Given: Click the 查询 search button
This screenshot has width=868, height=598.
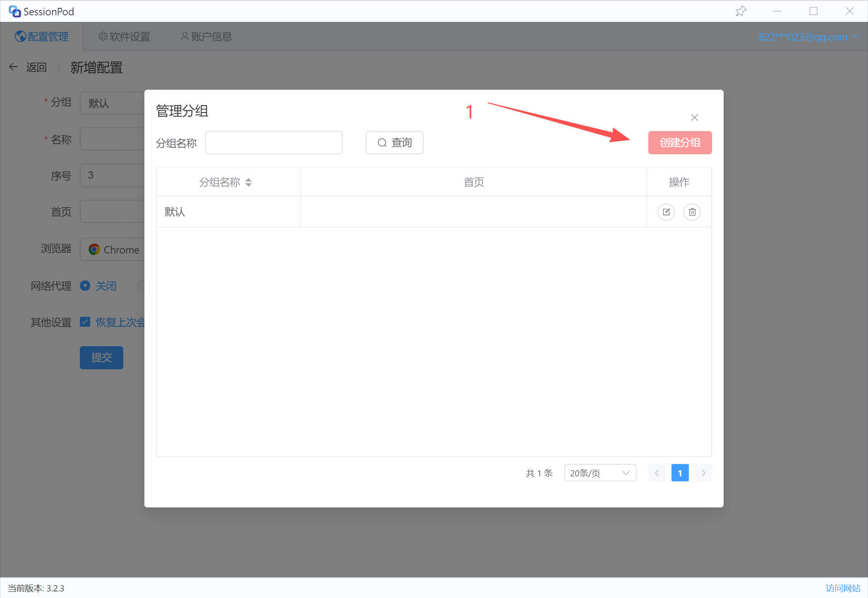Looking at the screenshot, I should pyautogui.click(x=394, y=143).
